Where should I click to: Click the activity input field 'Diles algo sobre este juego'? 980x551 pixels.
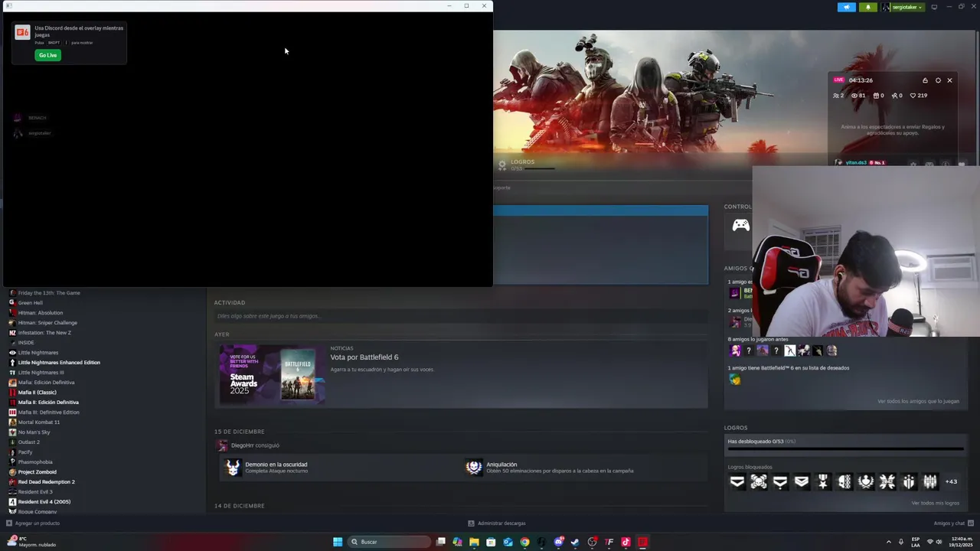point(461,316)
